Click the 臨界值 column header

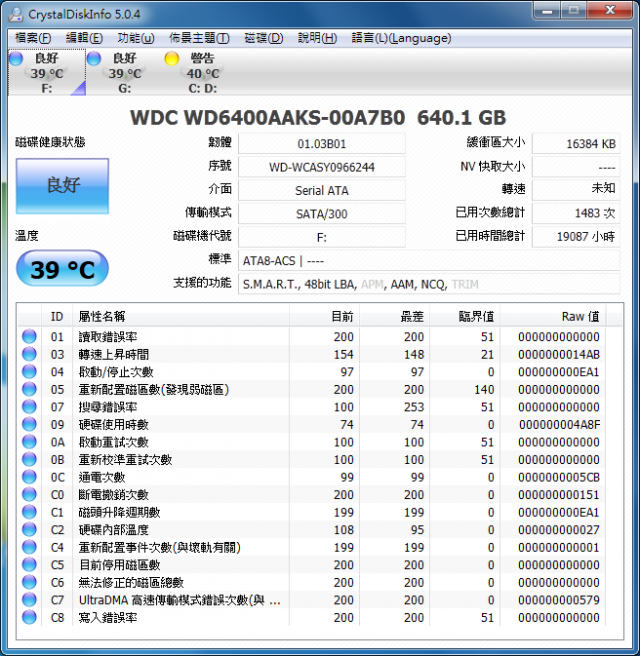click(465, 316)
